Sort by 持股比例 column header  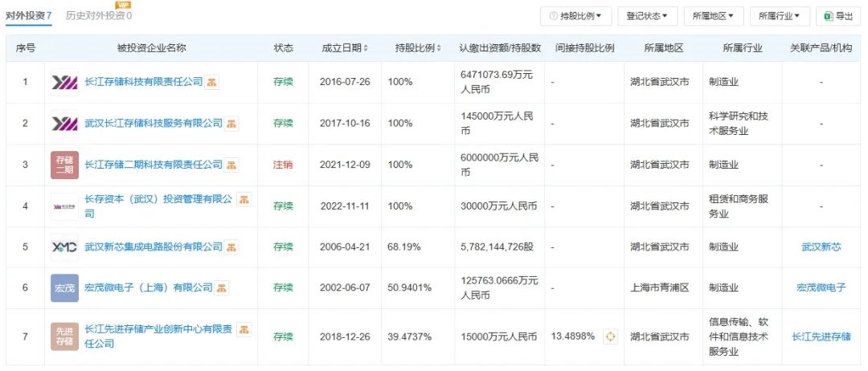pos(418,48)
